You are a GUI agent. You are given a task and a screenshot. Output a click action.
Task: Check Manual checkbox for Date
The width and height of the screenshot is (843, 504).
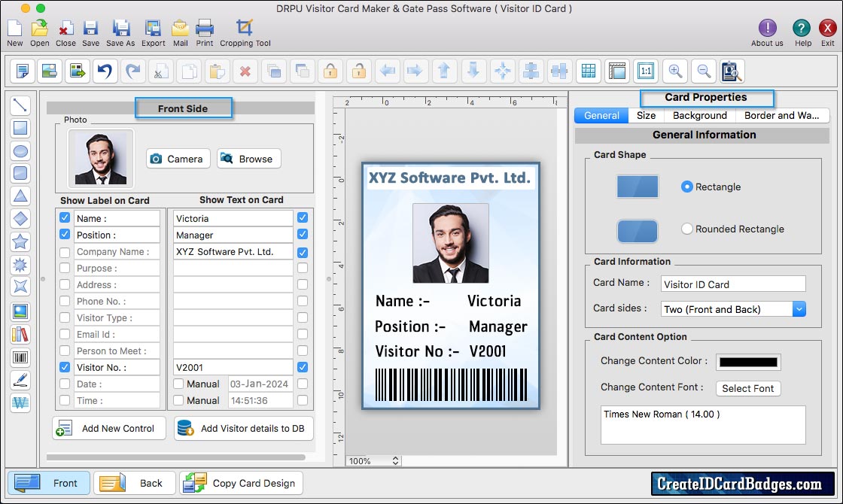pos(178,384)
